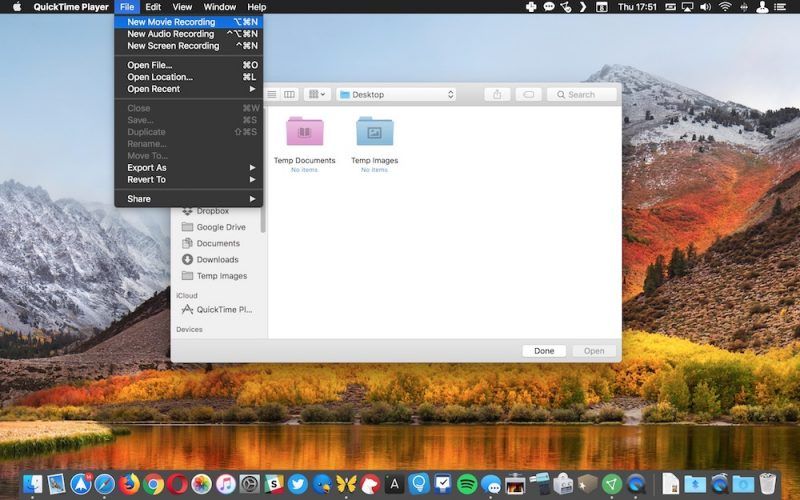Switch to column view icon
Screen dimensions: 800x500
click(290, 95)
